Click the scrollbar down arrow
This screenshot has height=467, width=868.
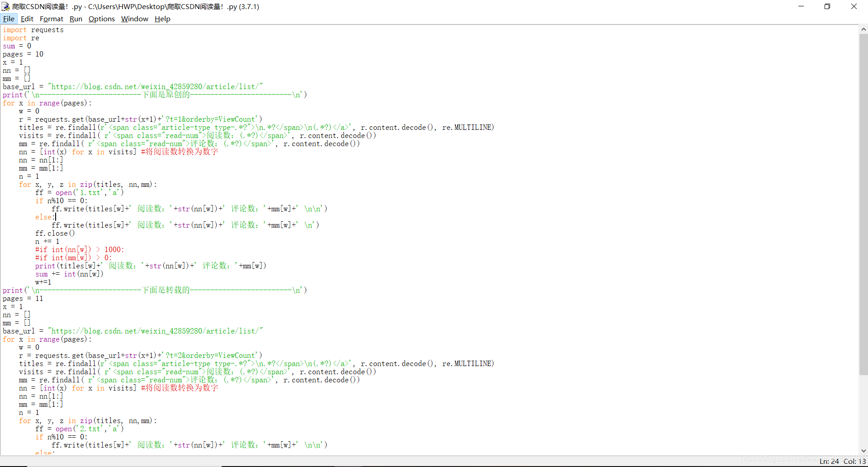pyautogui.click(x=863, y=451)
